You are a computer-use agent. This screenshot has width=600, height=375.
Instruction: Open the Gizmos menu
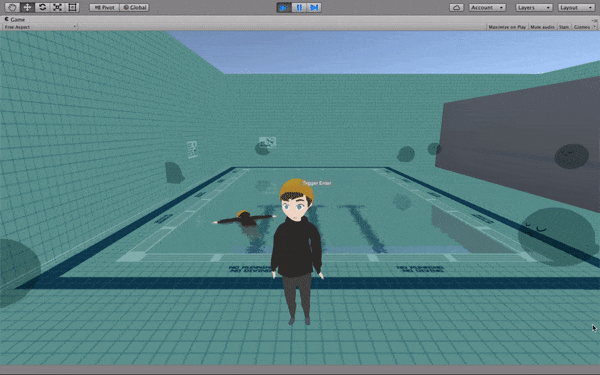(584, 27)
